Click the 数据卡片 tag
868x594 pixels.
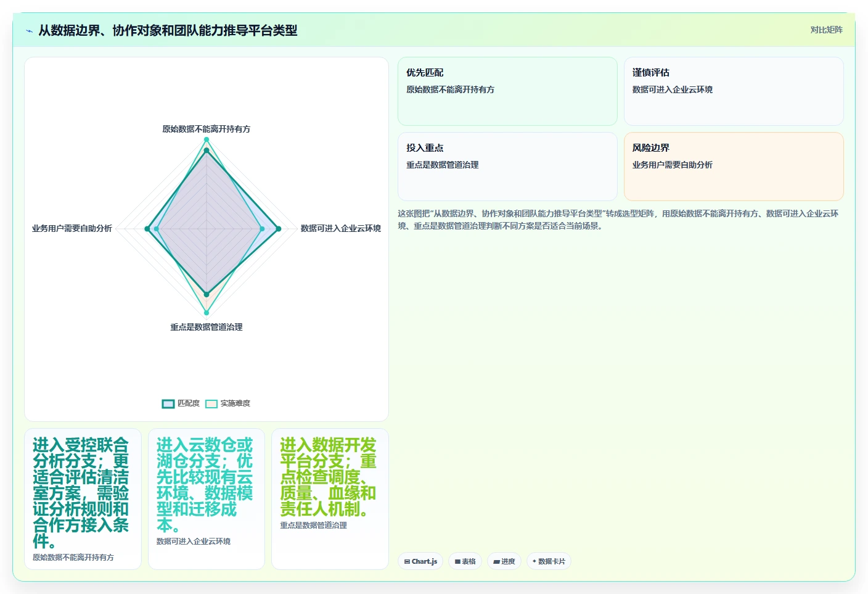[x=549, y=561]
